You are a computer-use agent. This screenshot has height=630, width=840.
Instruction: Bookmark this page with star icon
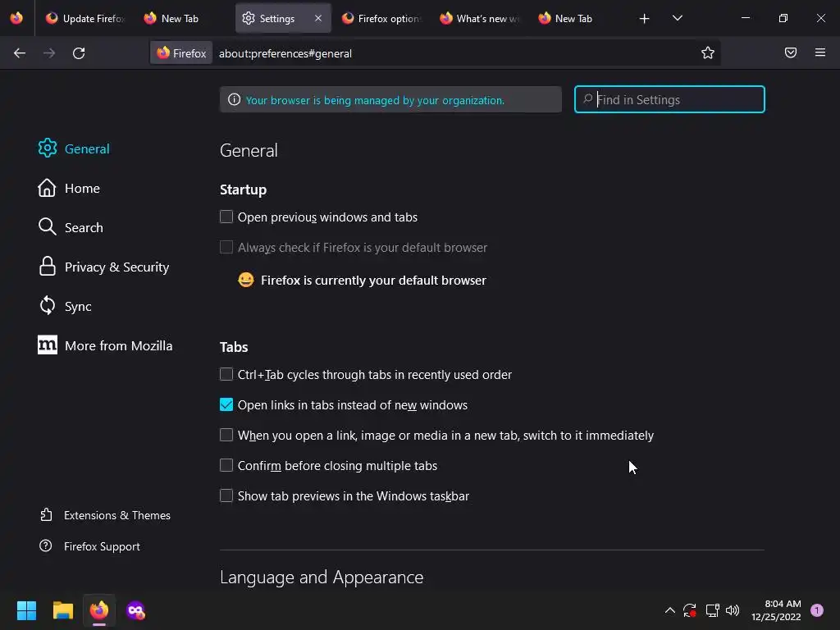point(708,52)
